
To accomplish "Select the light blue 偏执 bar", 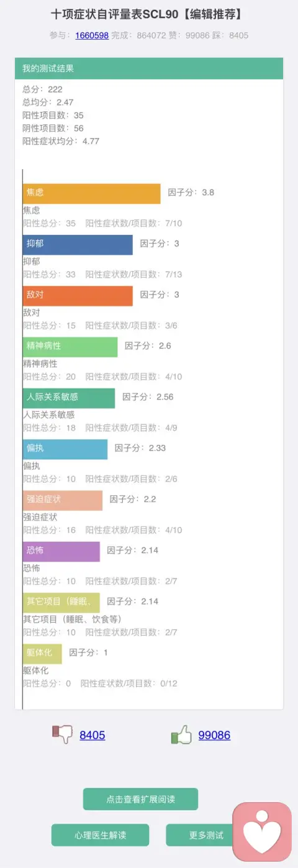I will click(x=65, y=449).
